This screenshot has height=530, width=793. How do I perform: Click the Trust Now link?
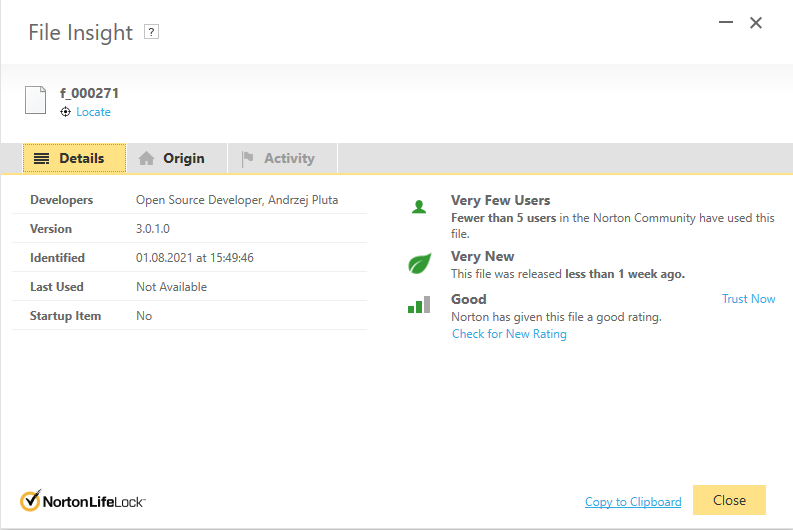click(x=748, y=299)
